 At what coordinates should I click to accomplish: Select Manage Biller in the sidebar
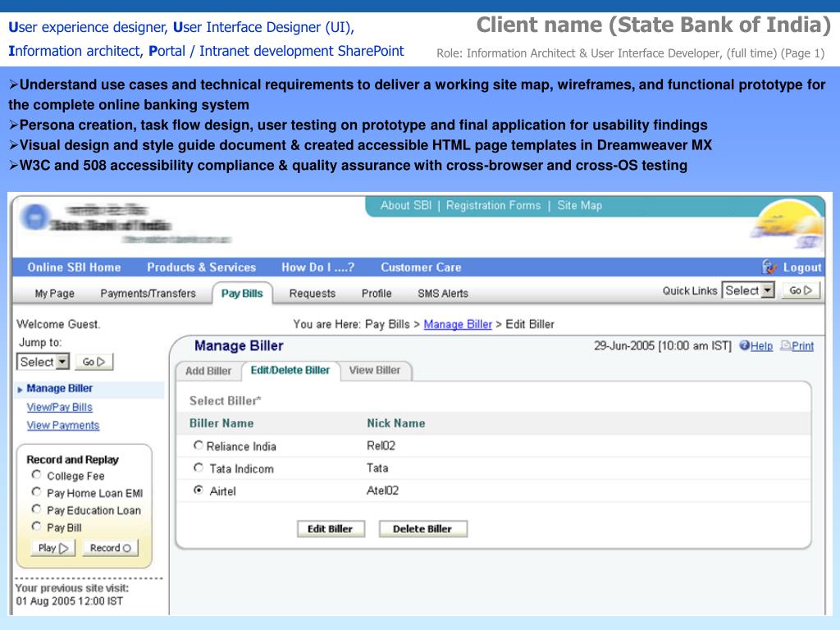point(59,388)
